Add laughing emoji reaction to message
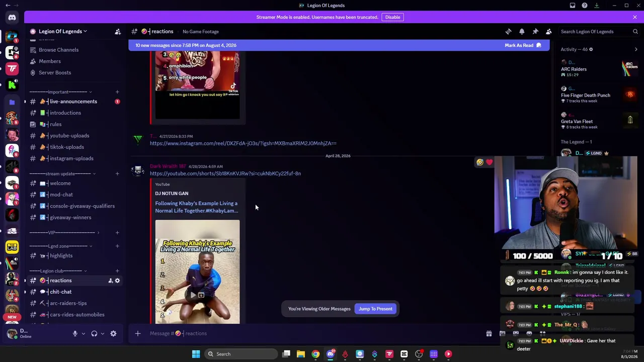 click(480, 162)
